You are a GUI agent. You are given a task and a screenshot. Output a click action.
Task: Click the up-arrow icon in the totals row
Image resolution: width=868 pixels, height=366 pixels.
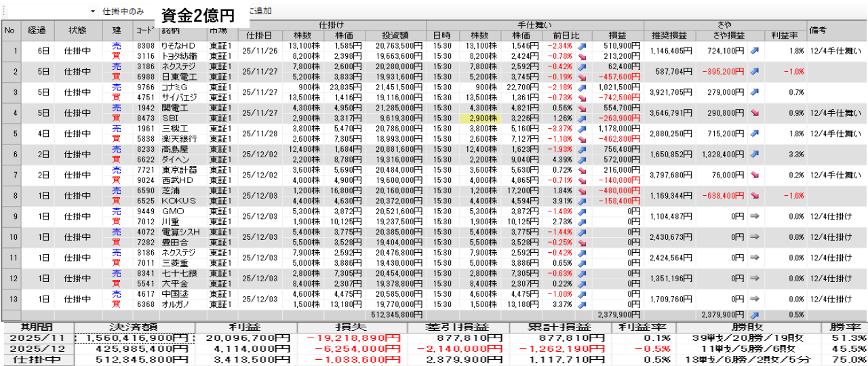click(x=755, y=314)
